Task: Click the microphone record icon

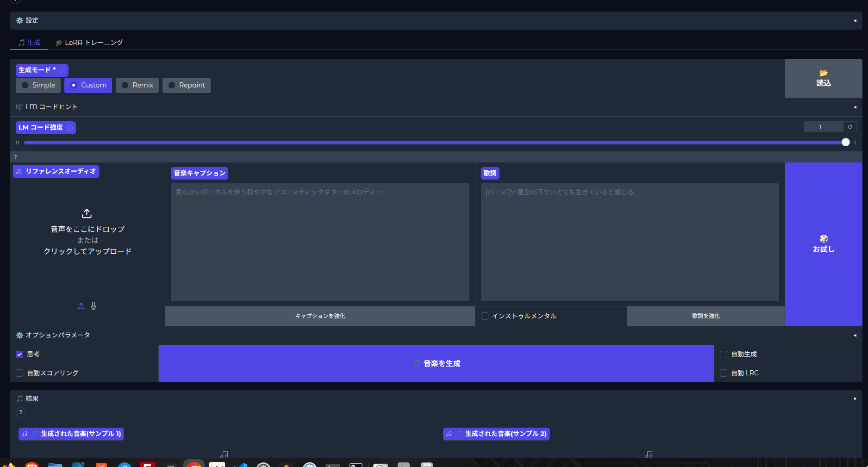Action: click(x=94, y=306)
